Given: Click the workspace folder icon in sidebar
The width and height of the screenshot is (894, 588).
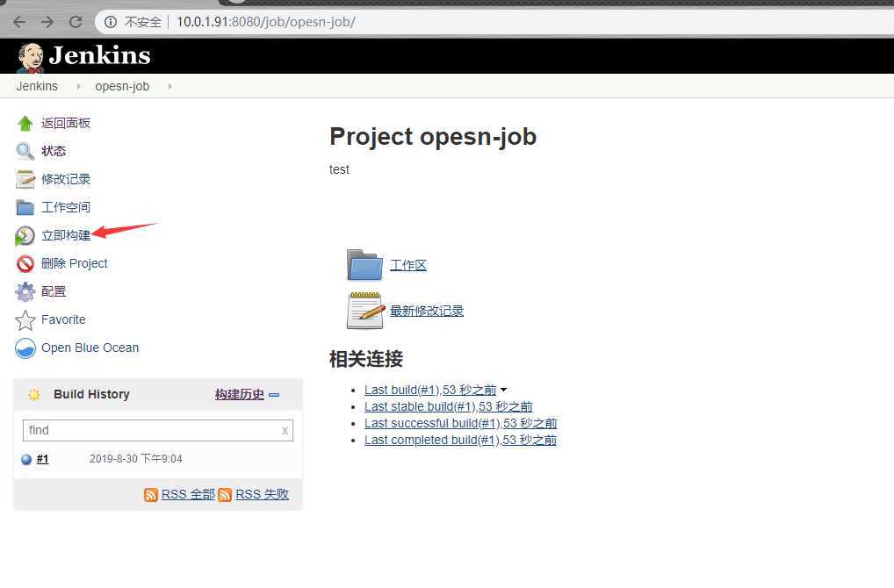Looking at the screenshot, I should point(25,207).
